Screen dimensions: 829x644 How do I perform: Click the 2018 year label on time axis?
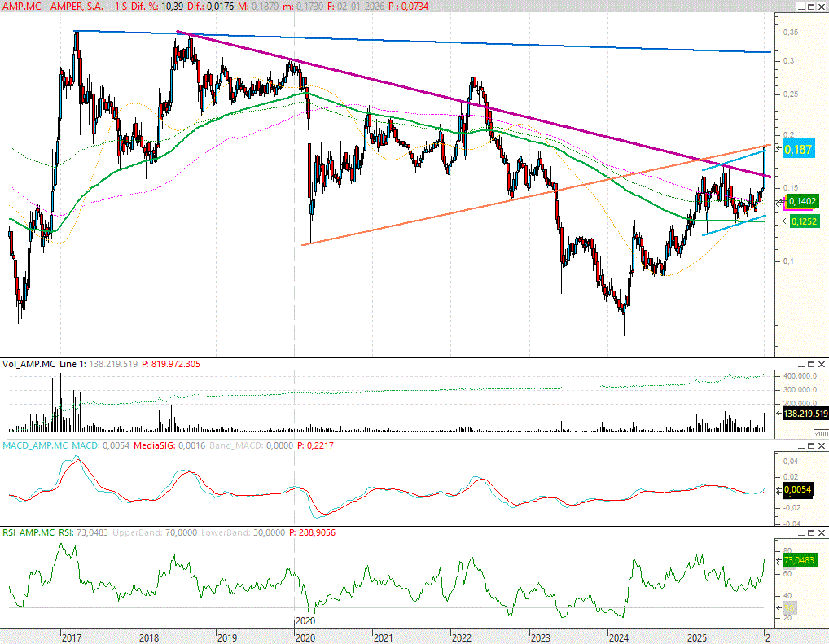click(149, 638)
